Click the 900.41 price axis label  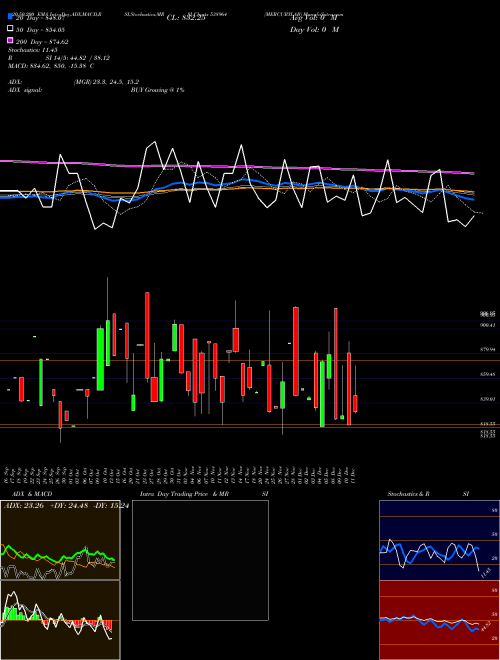[x=488, y=325]
